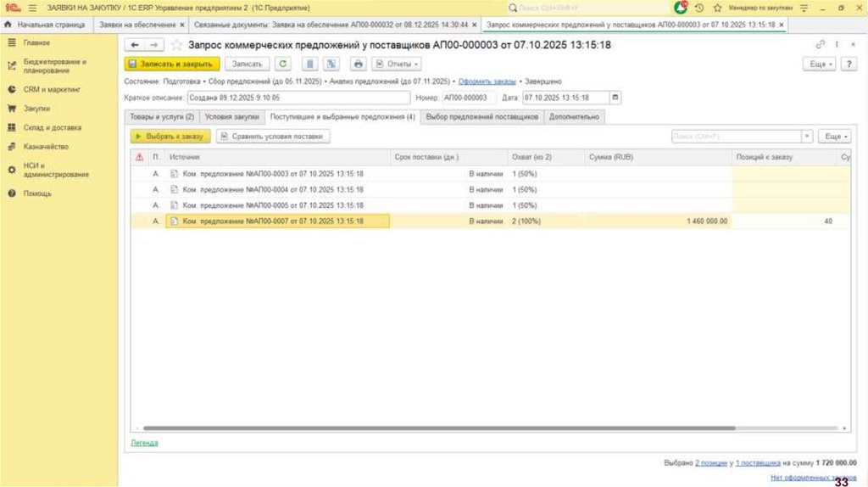Select Поступившие и выбранные предложения tab
Screen dimensions: 868x487
click(342, 117)
